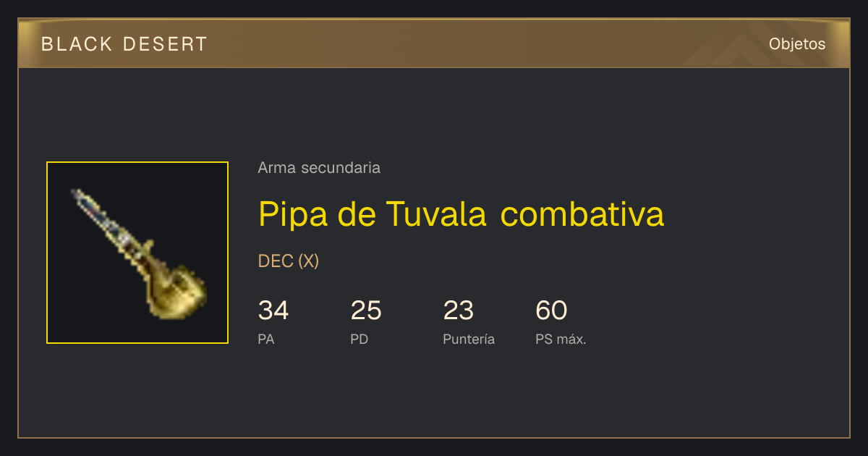868x456 pixels.
Task: Click the DEC (X) enhancement level text
Action: (289, 261)
